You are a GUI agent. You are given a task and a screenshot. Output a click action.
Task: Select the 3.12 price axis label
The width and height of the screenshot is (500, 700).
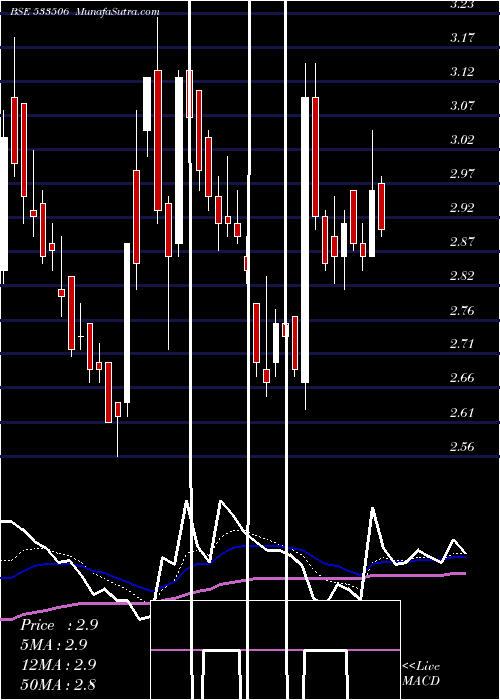coord(462,71)
